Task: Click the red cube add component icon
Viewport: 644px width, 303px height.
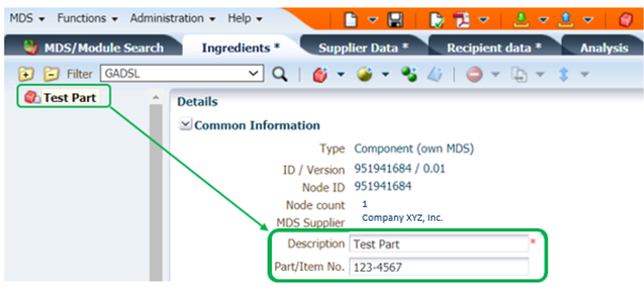Action: (x=318, y=74)
